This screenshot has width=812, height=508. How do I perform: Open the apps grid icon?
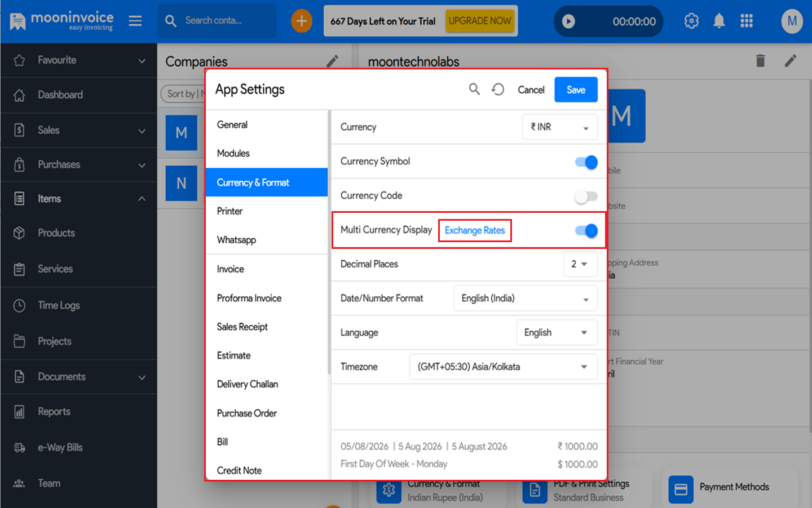[747, 21]
